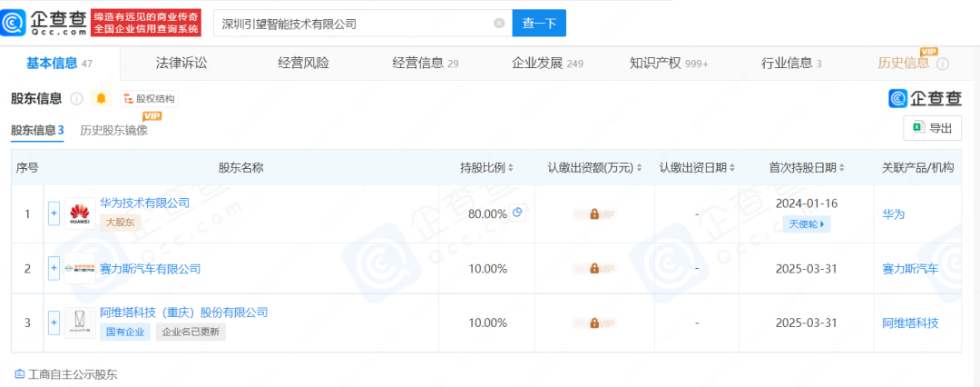The height and width of the screenshot is (387, 980).
Task: Click the Huawei logo thumbnail
Action: (x=80, y=214)
